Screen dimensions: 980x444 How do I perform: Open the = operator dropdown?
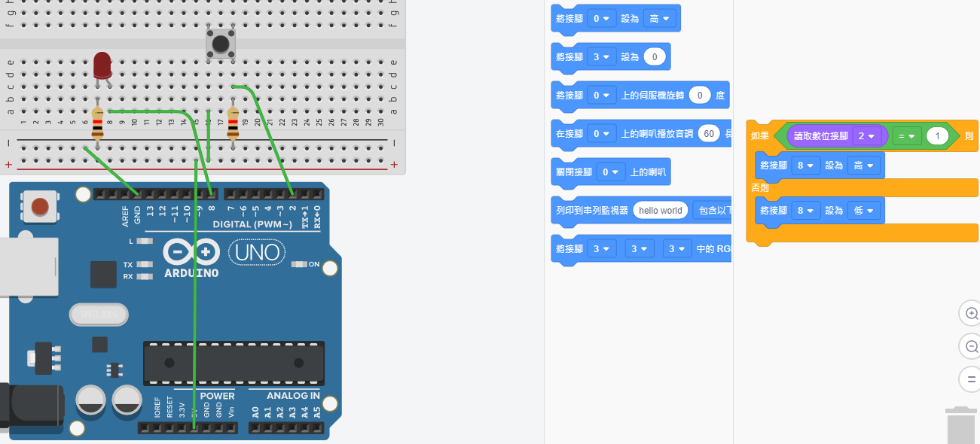pyautogui.click(x=907, y=136)
